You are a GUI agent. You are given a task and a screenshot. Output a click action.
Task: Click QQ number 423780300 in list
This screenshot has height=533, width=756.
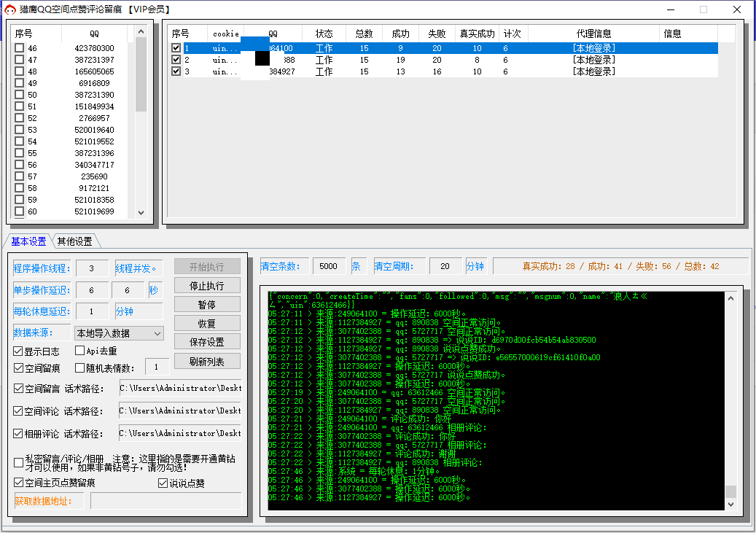95,48
